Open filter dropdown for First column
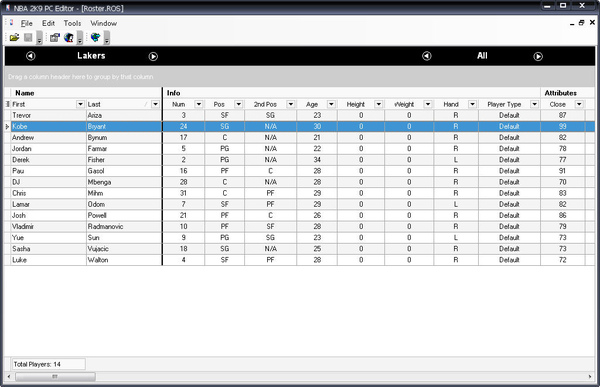 tap(80, 104)
